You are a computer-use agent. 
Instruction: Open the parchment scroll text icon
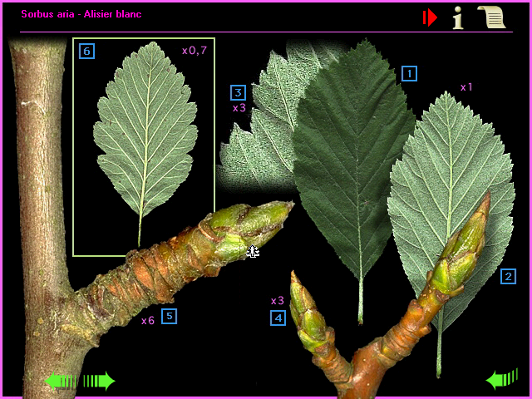491,17
